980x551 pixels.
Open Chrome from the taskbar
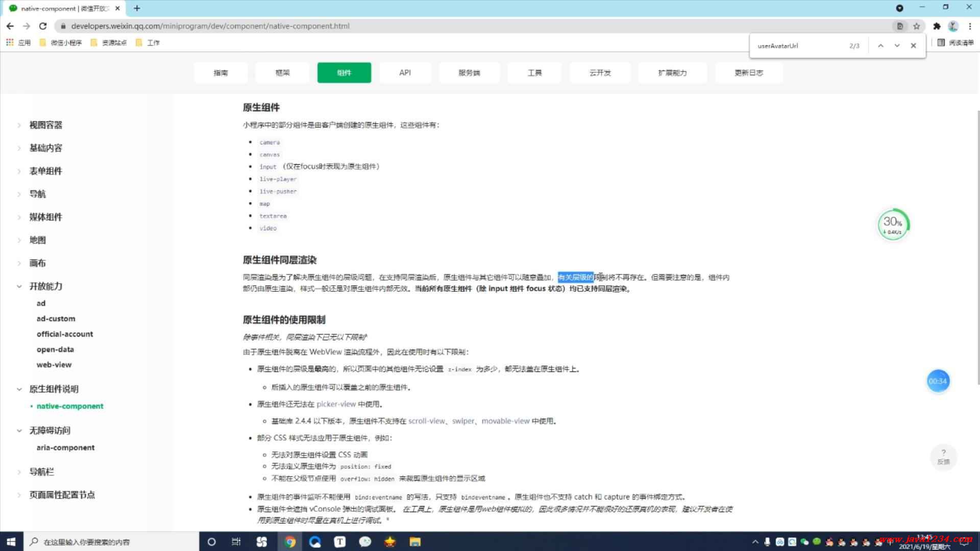(x=289, y=542)
